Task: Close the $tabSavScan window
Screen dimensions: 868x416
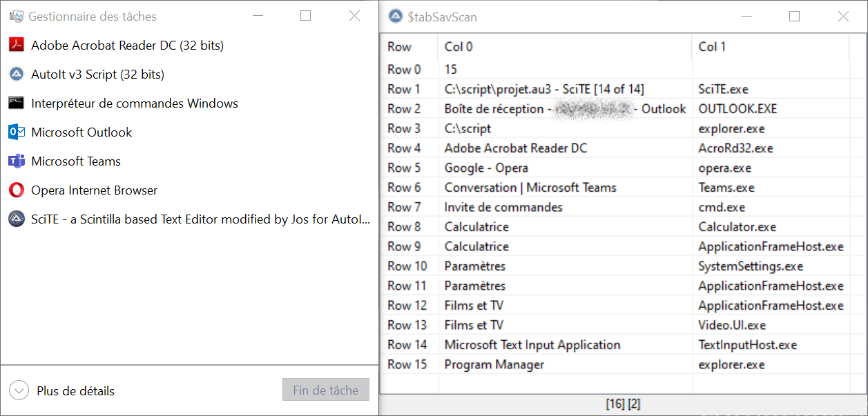Action: point(843,16)
